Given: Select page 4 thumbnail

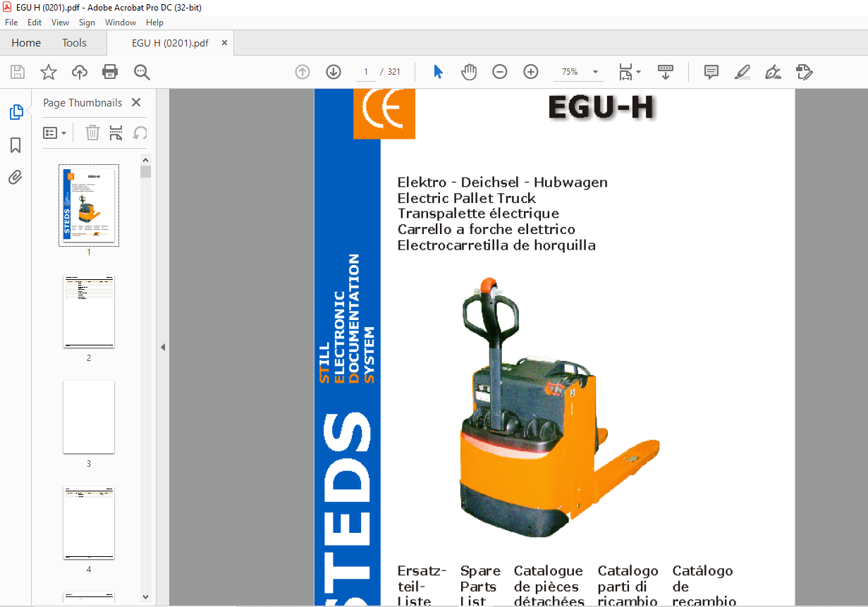Looking at the screenshot, I should [x=89, y=523].
